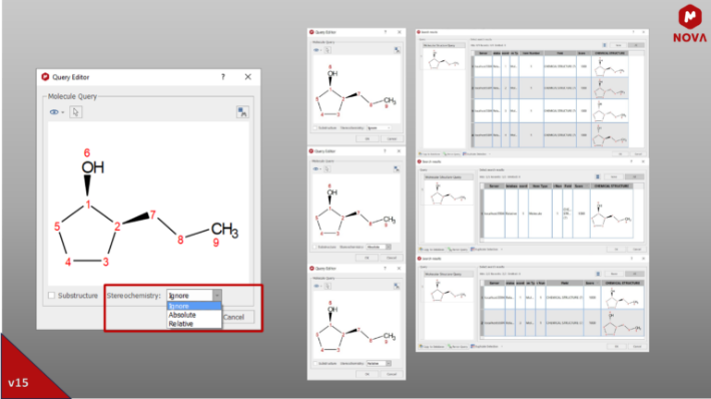Enable the Substructure checkbox in large dialog
711x399 pixels.
click(52, 296)
